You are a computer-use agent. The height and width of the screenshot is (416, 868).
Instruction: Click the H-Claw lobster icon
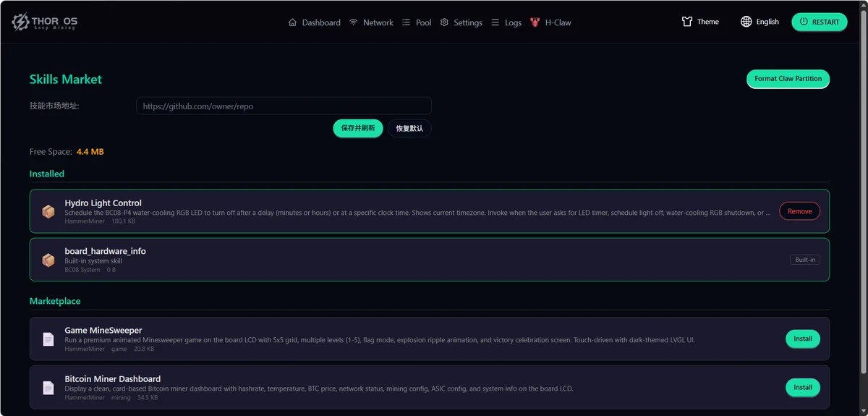[x=535, y=22]
